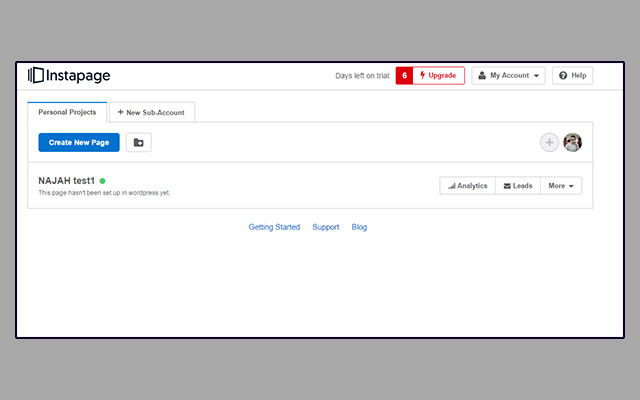Open the Help button

pos(573,76)
